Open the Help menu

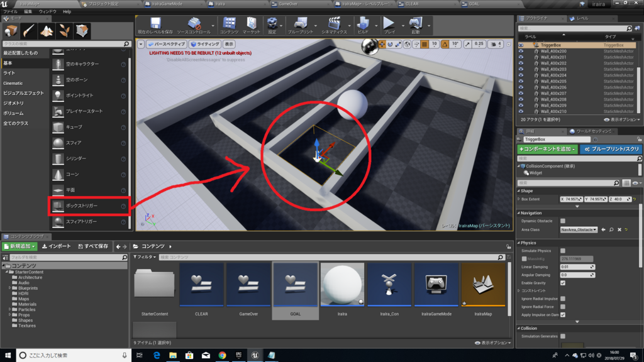pyautogui.click(x=67, y=11)
